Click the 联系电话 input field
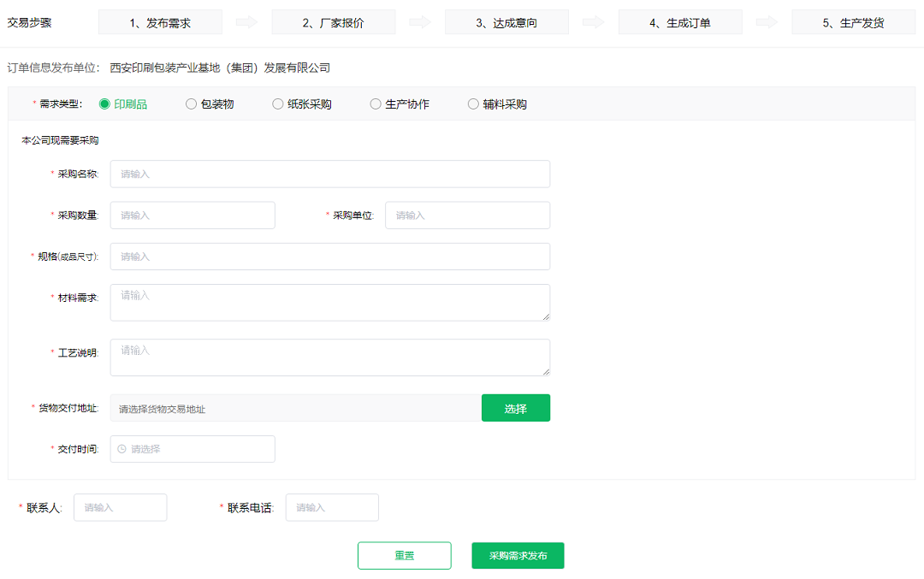Image resolution: width=924 pixels, height=579 pixels. pos(332,506)
